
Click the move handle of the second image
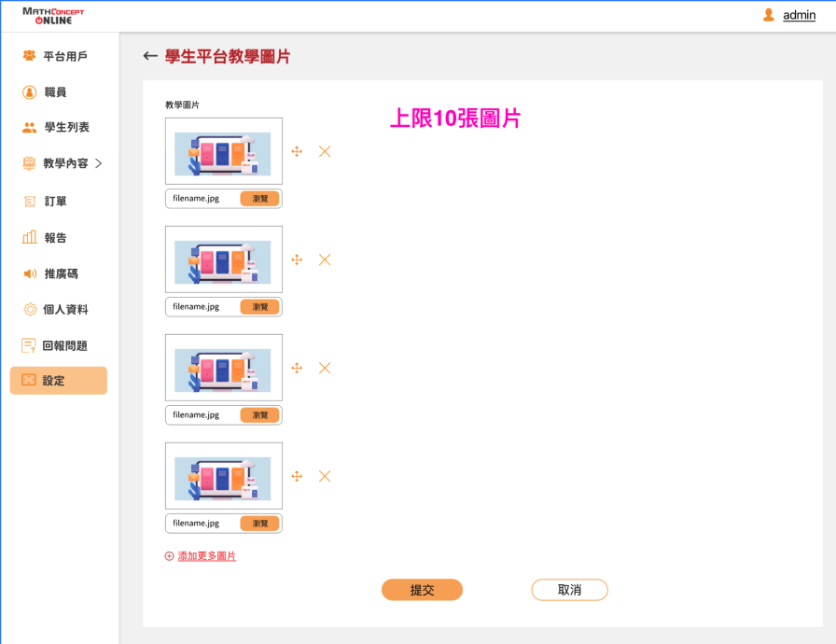click(x=297, y=259)
